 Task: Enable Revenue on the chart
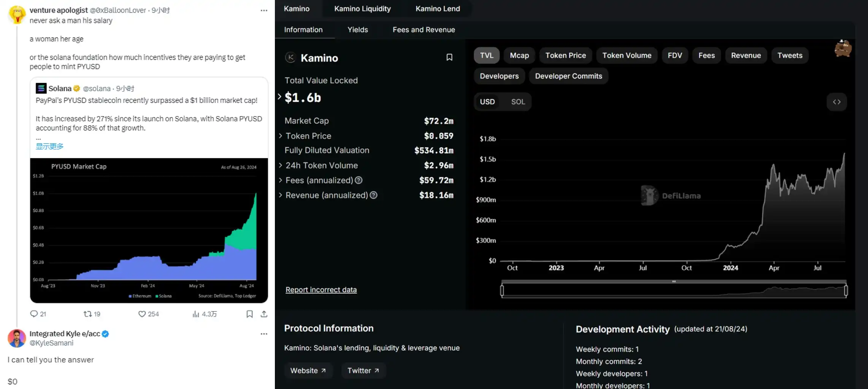click(746, 55)
